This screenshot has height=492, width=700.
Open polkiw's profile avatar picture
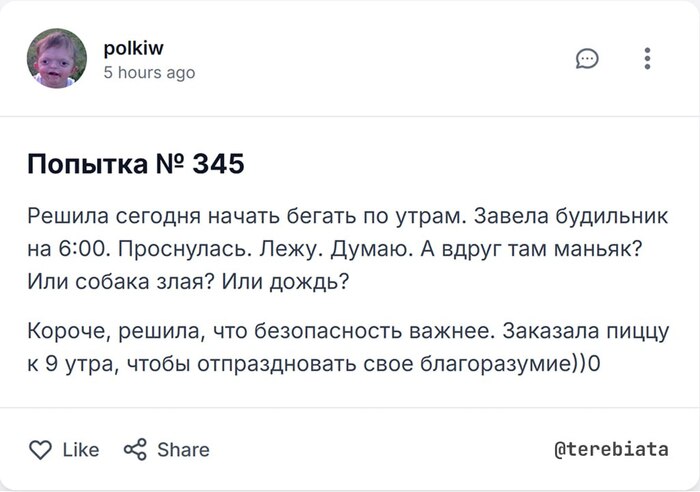(x=56, y=59)
